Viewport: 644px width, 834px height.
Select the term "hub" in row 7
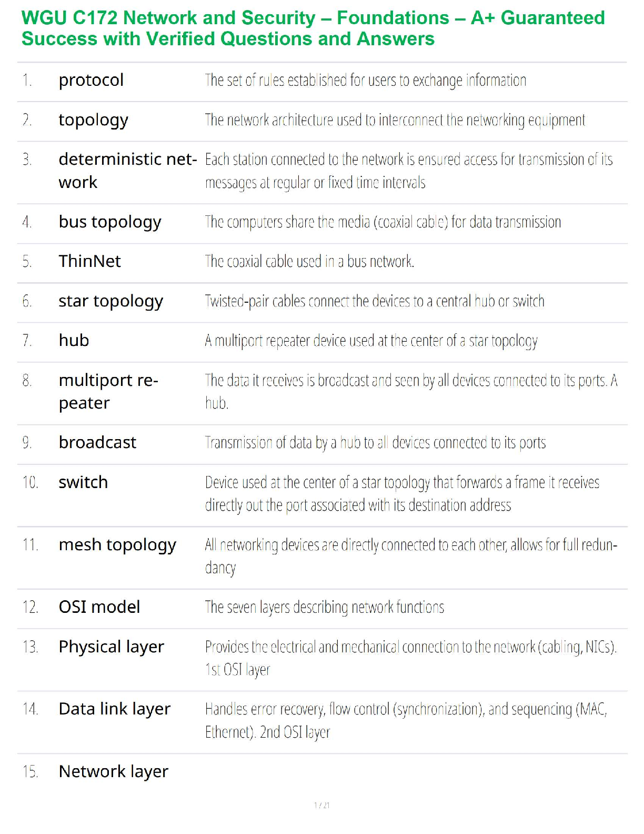[74, 341]
